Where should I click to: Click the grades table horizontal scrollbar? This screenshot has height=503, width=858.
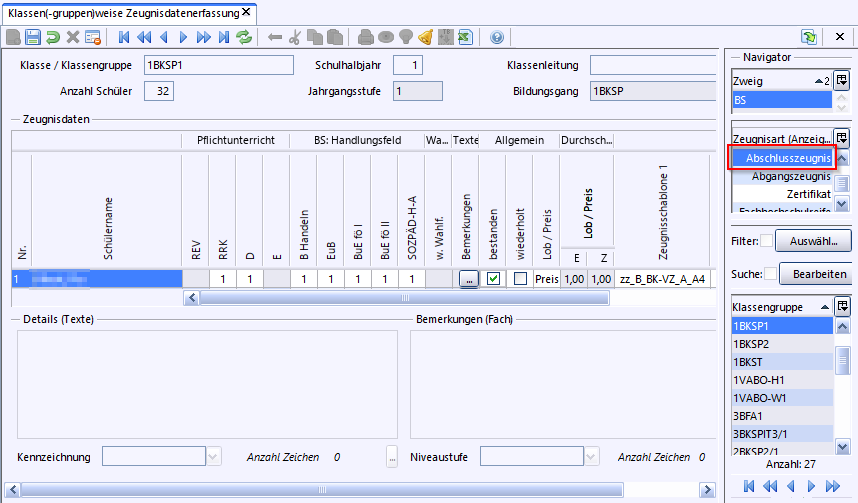coord(400,297)
